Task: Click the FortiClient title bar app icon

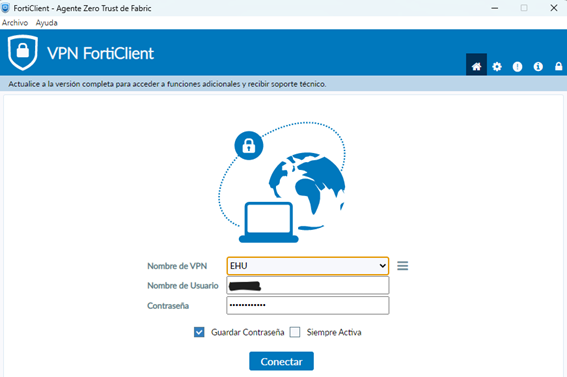Action: pos(5,8)
